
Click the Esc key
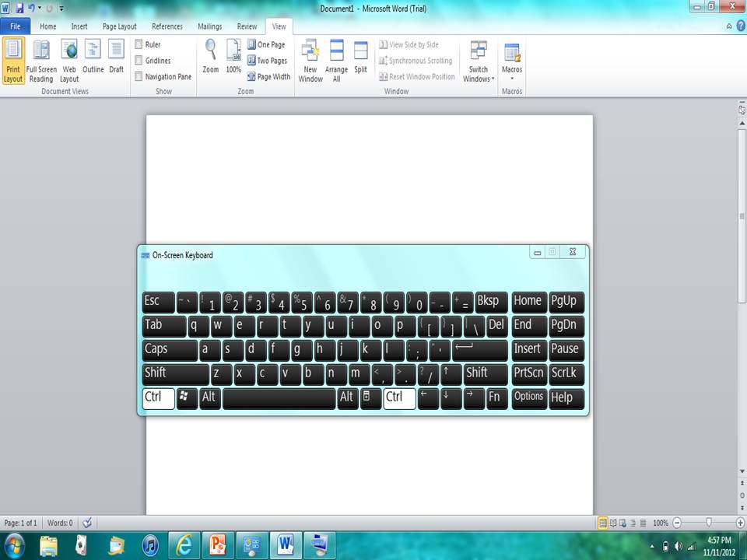[159, 302]
